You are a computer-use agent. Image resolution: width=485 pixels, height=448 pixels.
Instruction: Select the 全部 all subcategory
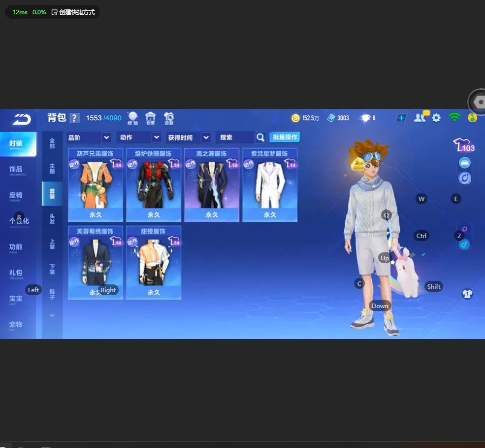pos(52,143)
